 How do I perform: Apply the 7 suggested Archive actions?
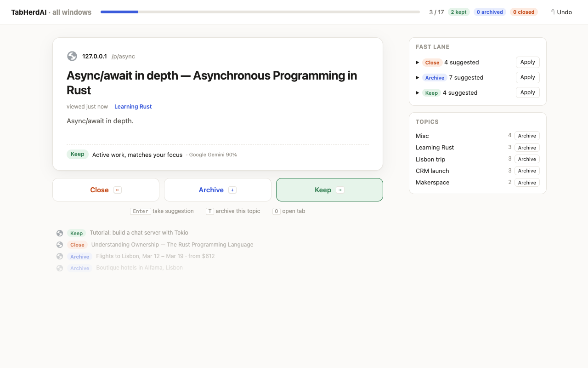[527, 77]
